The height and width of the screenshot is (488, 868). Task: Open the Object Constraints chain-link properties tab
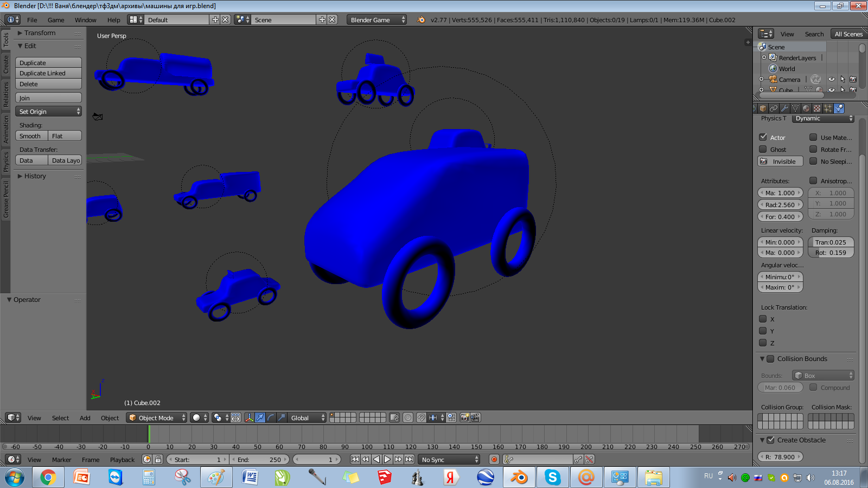pyautogui.click(x=774, y=108)
